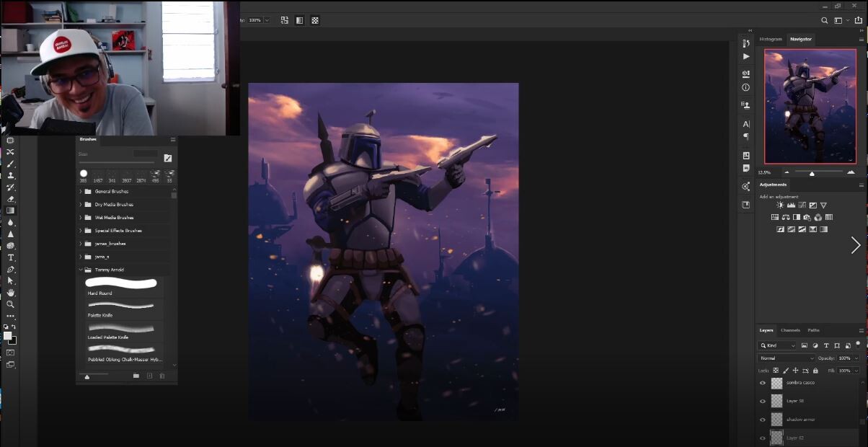This screenshot has width=868, height=447.
Task: Toggle lock transparent pixels
Action: (776, 370)
